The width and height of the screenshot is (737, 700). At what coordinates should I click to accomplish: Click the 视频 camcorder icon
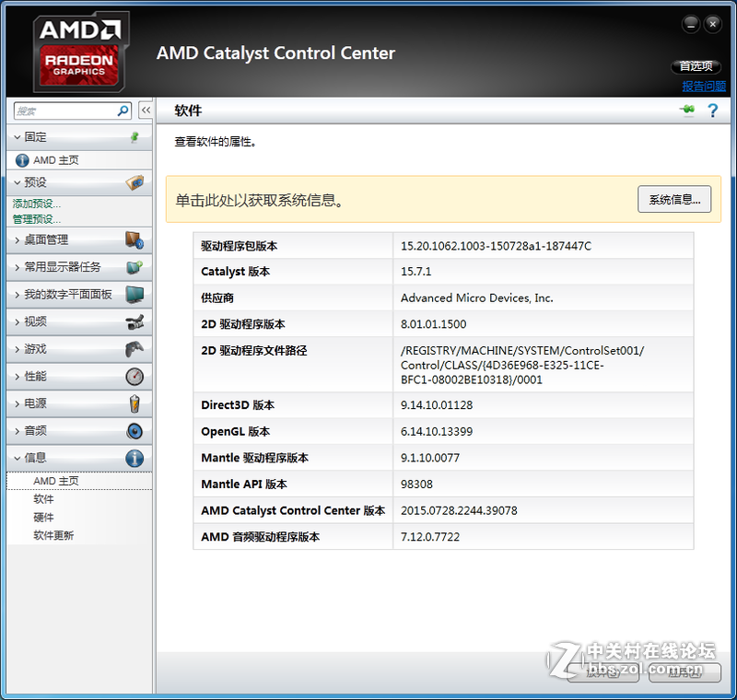(x=135, y=321)
